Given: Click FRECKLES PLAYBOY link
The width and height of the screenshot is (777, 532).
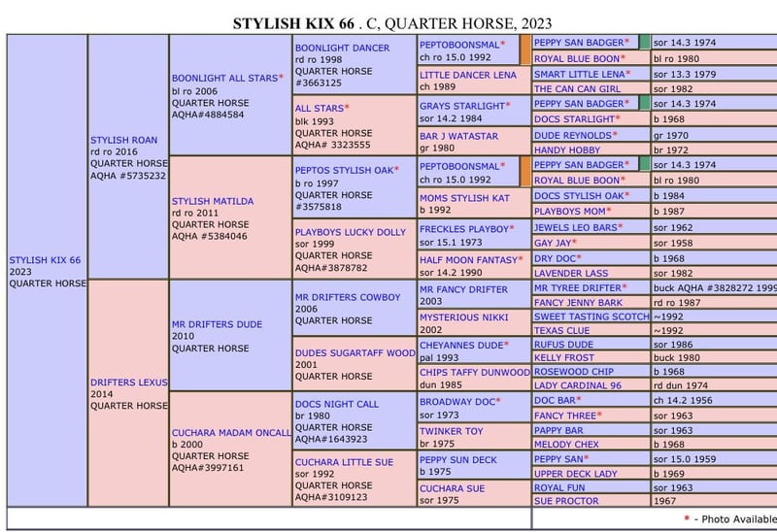Looking at the screenshot, I should click(x=464, y=229).
